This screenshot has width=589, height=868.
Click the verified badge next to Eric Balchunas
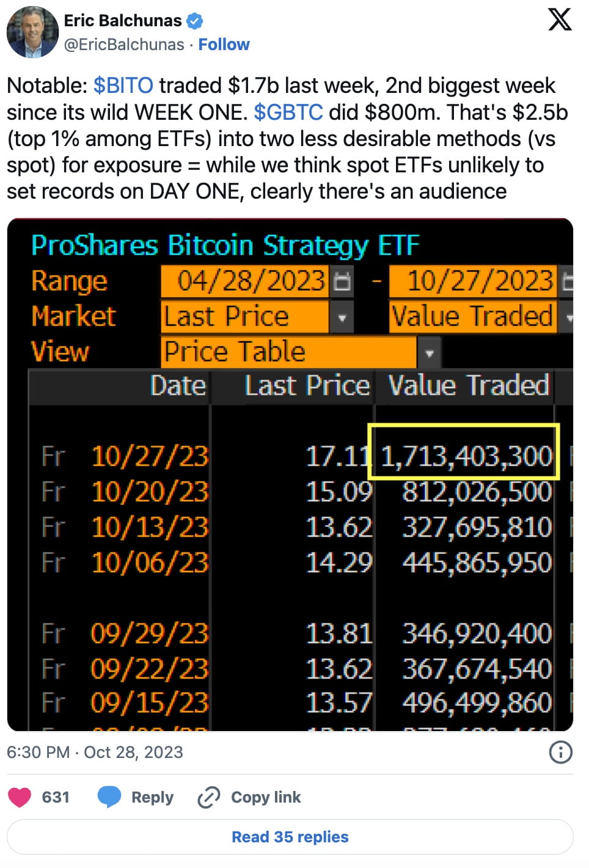point(194,20)
